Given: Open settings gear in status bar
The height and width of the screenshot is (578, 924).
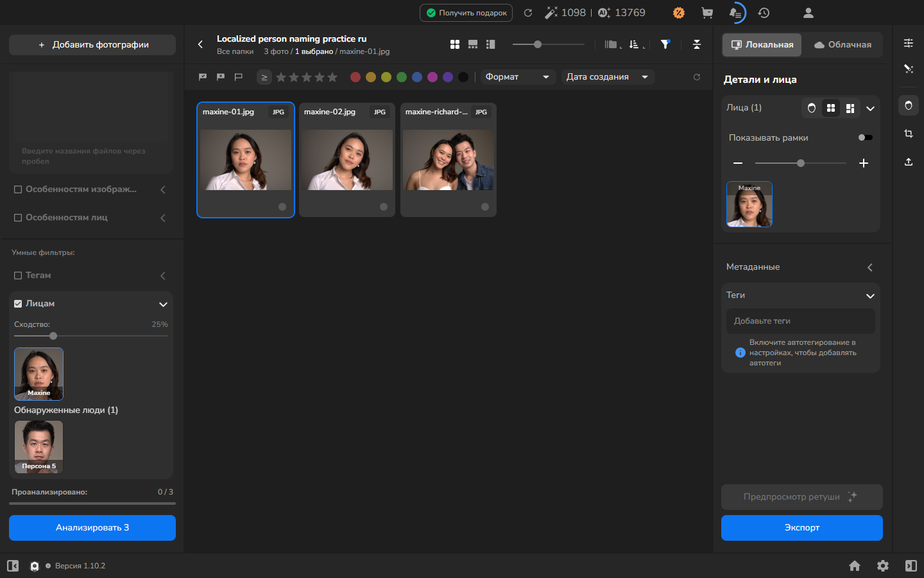Looking at the screenshot, I should [883, 566].
